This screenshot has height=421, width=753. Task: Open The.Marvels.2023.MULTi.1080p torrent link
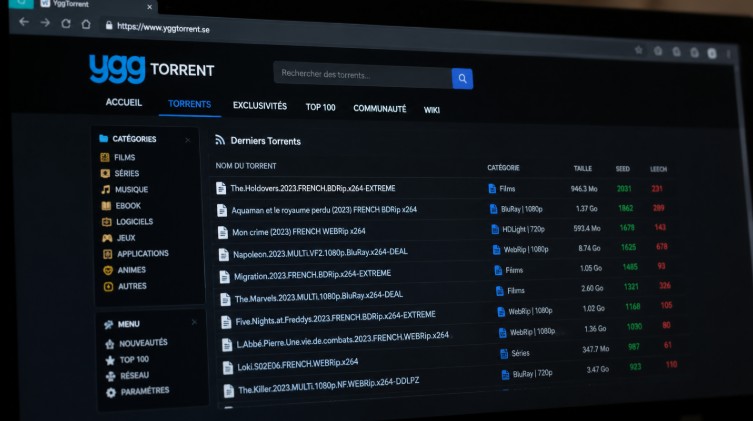(318, 297)
